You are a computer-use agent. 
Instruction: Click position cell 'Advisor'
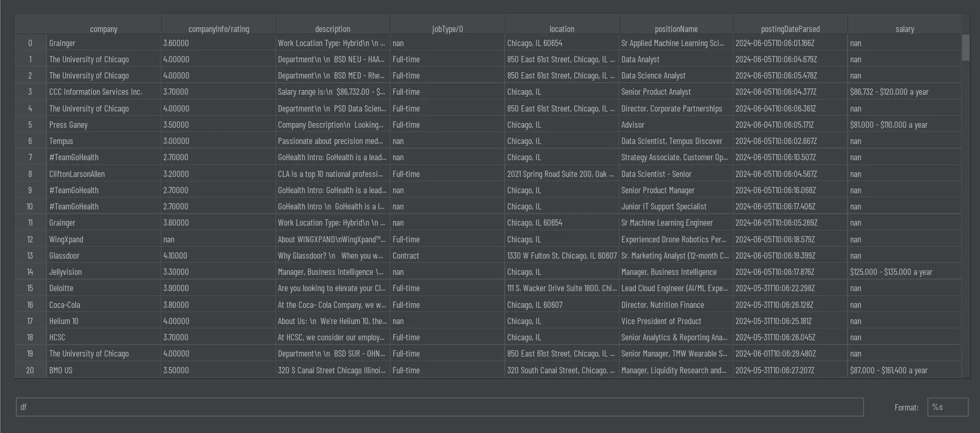tap(676, 125)
